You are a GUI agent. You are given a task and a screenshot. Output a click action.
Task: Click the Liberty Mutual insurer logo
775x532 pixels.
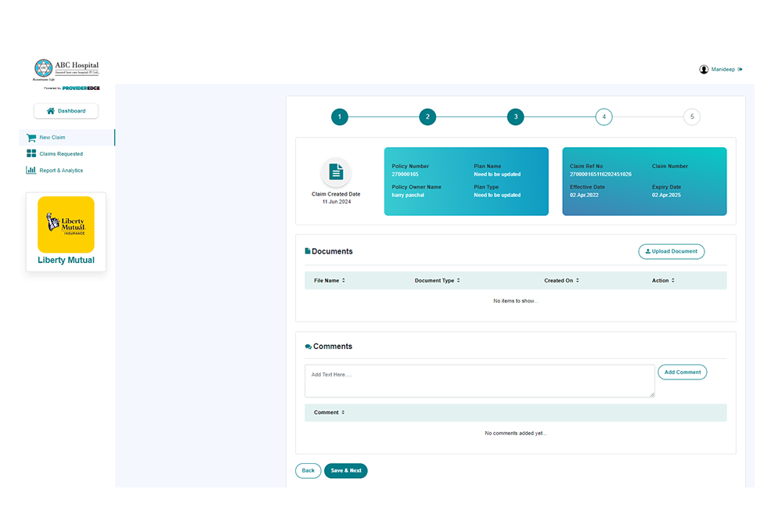(66, 225)
